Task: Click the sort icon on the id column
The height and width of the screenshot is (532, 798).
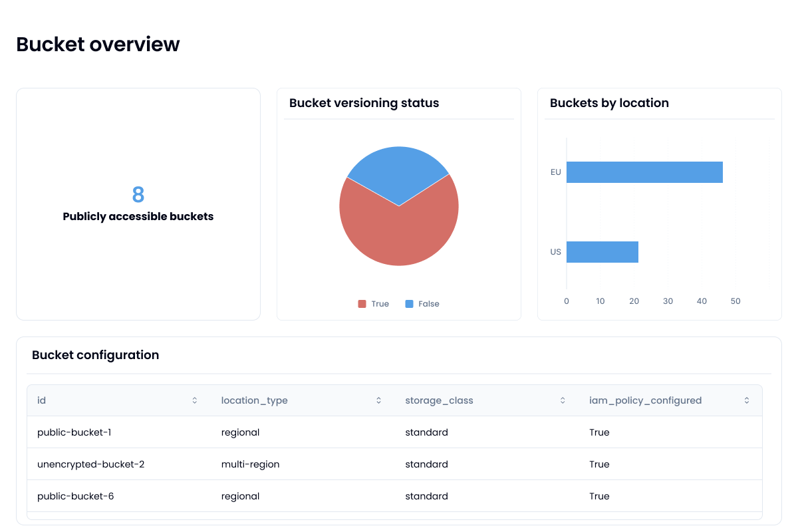Action: click(194, 400)
